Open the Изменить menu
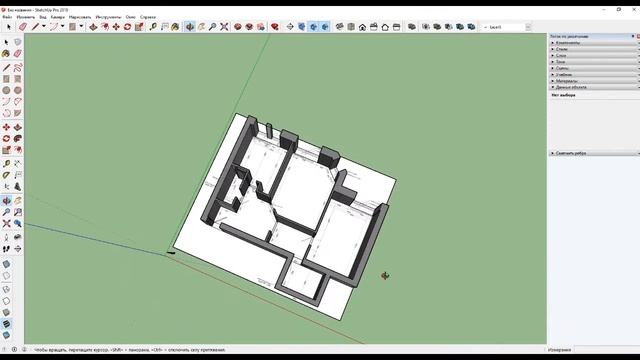 (26, 17)
